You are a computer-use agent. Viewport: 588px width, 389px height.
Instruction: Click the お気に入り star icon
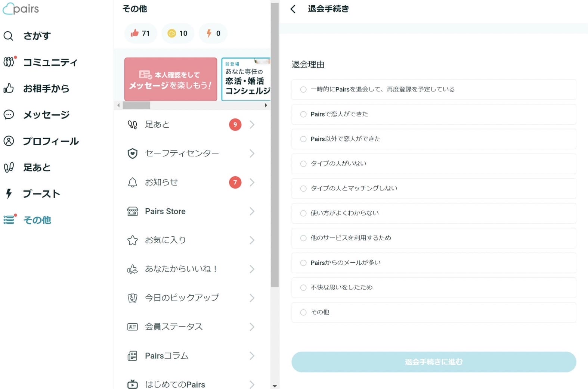(x=133, y=240)
